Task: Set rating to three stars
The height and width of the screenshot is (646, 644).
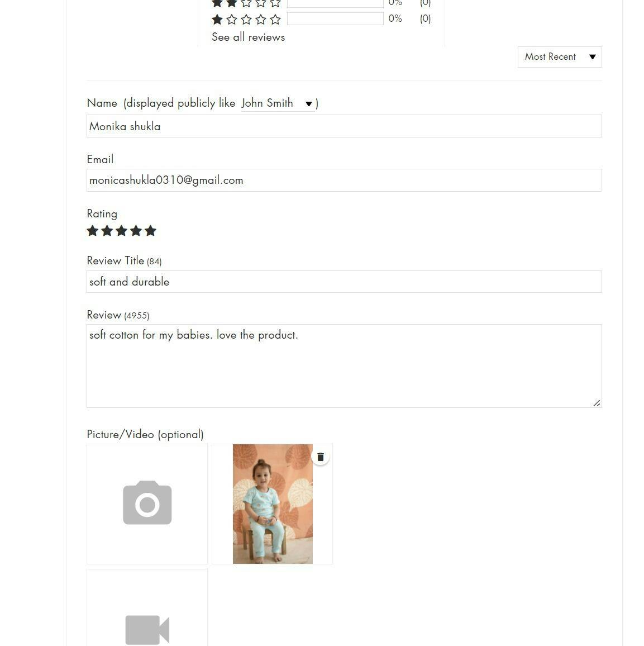Action: [x=121, y=231]
